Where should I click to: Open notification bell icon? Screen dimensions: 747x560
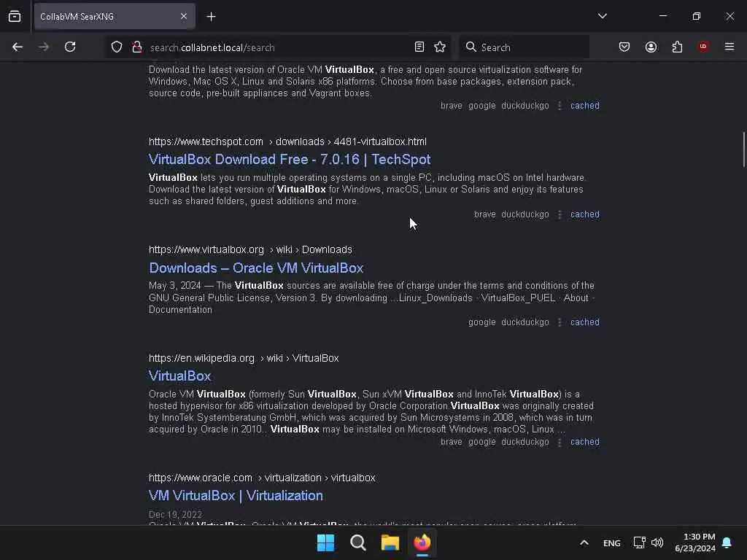click(727, 542)
